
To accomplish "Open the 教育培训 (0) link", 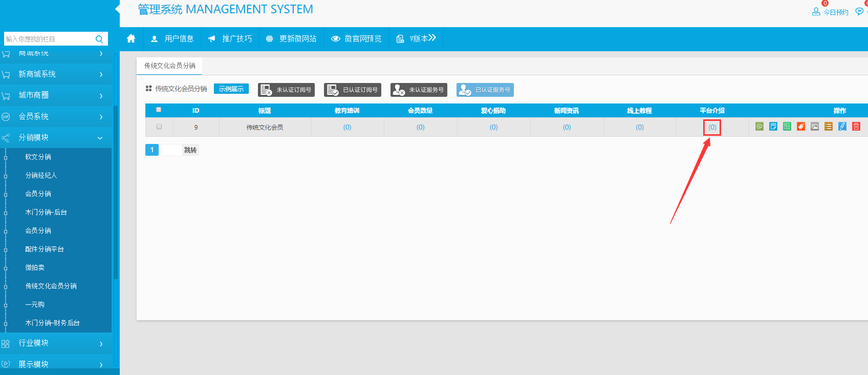I will tap(348, 127).
